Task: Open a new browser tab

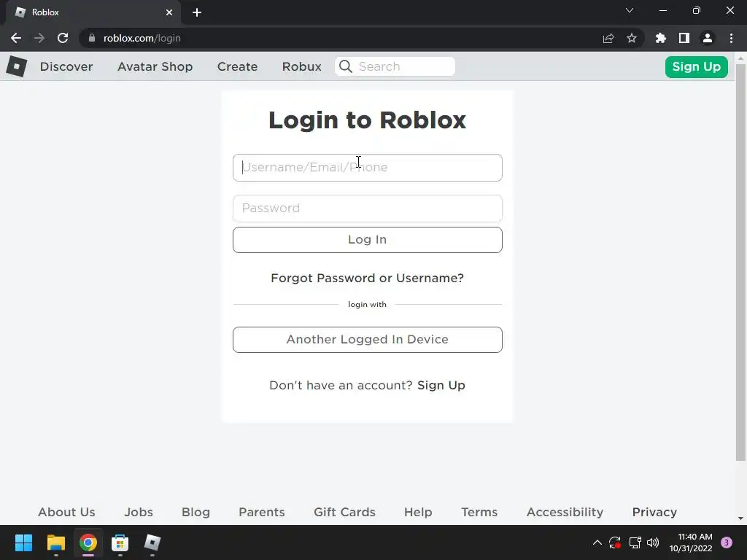Action: coord(197,12)
